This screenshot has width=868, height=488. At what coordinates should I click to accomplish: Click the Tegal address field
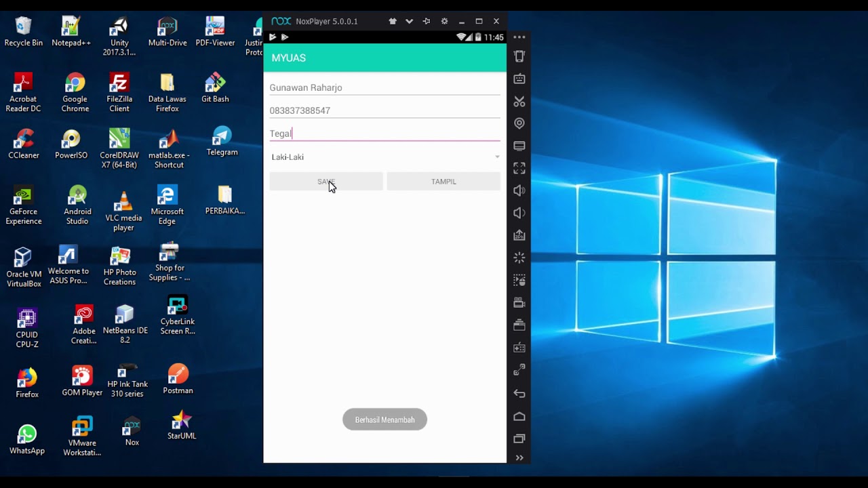(x=385, y=134)
